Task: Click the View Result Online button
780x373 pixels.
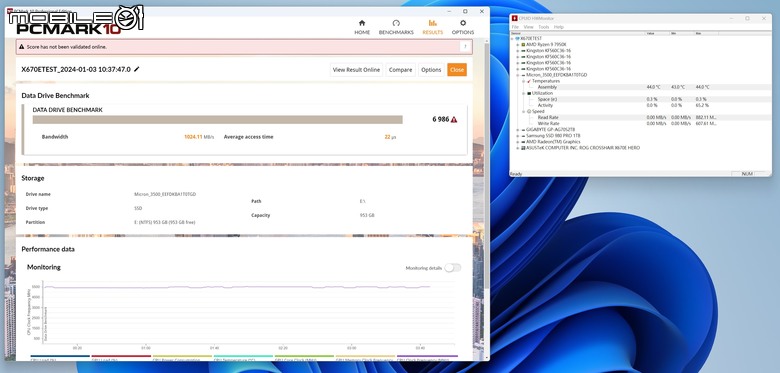Action: coord(356,70)
